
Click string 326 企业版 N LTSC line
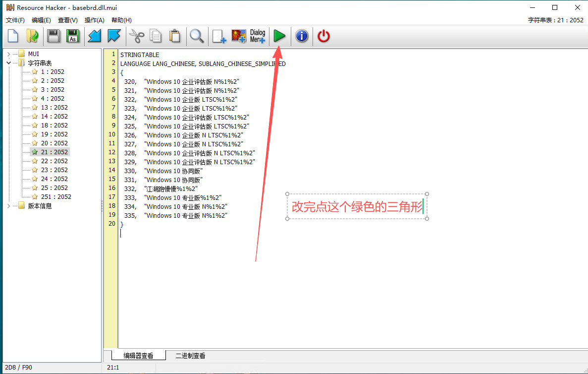pos(184,135)
